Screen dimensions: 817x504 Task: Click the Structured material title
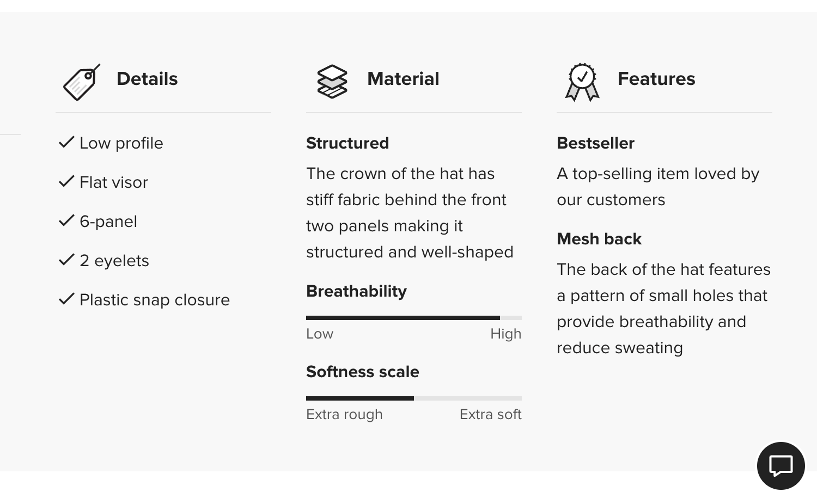(347, 143)
